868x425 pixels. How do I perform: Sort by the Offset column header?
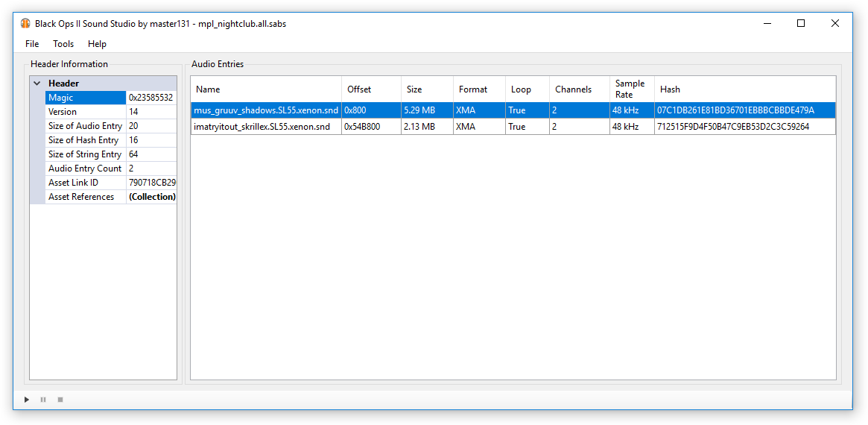coord(372,89)
